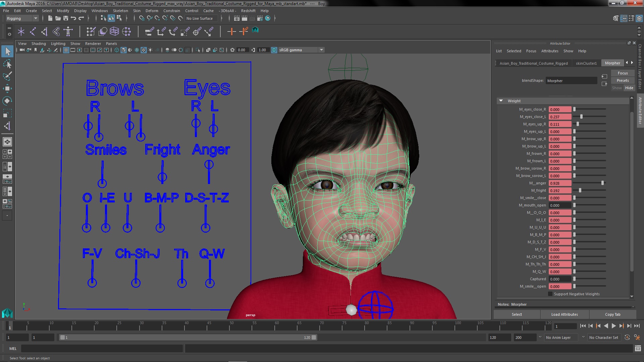Open the shelf options gear menu
The image size is (644, 362).
9,34
